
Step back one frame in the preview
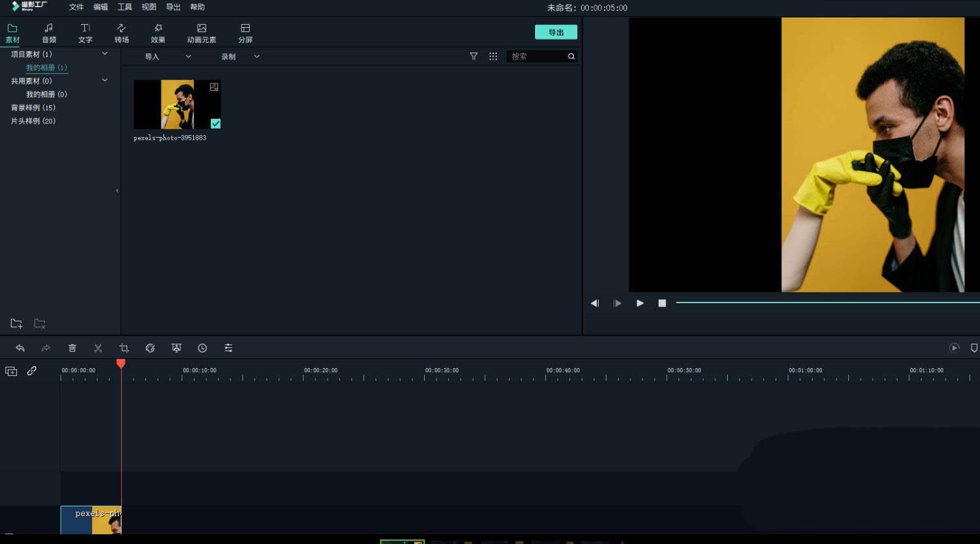(595, 303)
